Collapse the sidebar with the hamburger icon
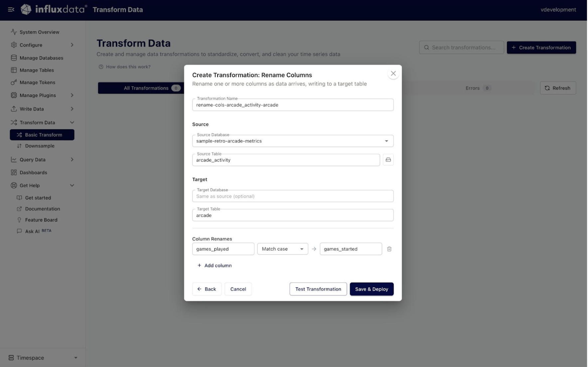 click(x=11, y=10)
